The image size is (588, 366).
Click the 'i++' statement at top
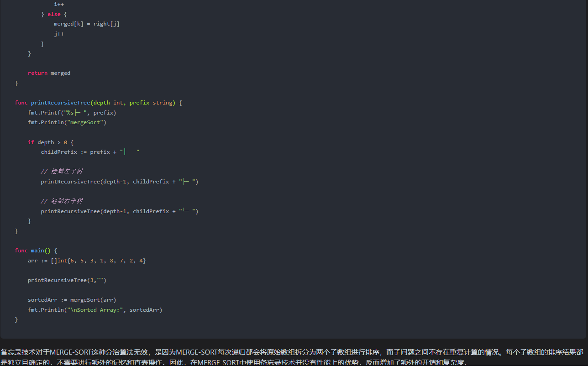coord(59,4)
